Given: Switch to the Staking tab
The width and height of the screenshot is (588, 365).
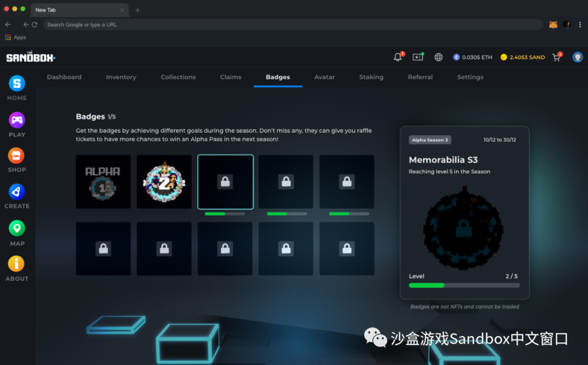Looking at the screenshot, I should point(371,77).
